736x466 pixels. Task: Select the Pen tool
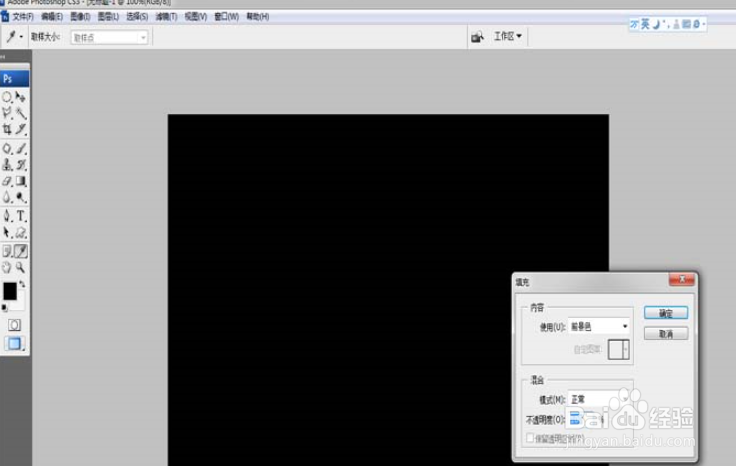tap(7, 216)
